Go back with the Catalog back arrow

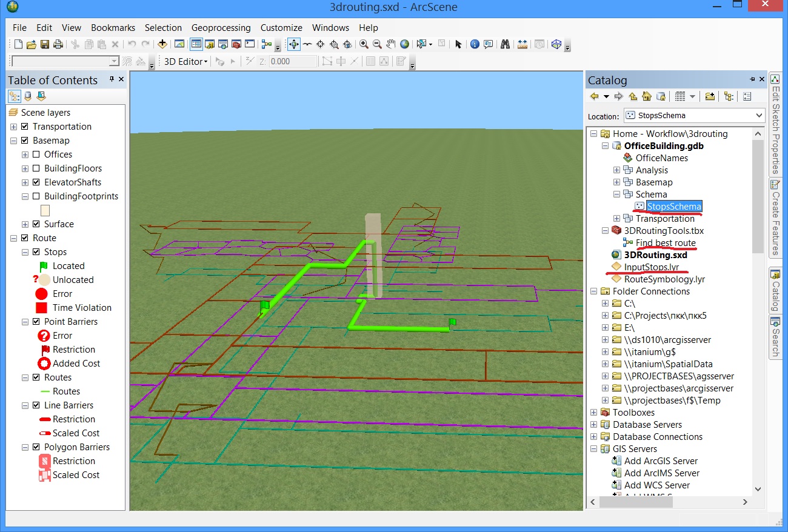(x=595, y=96)
